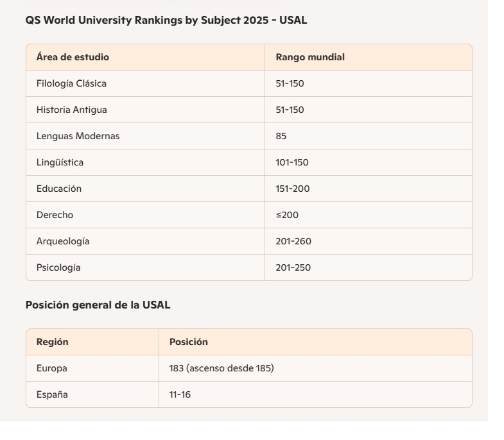This screenshot has height=440, width=504.
Task: Click the rank value 85
Action: point(281,136)
